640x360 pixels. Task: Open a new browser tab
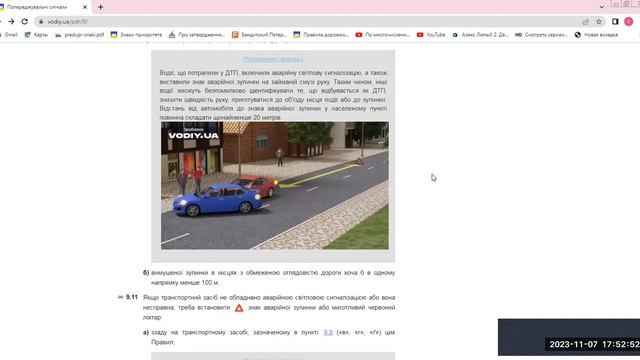100,7
